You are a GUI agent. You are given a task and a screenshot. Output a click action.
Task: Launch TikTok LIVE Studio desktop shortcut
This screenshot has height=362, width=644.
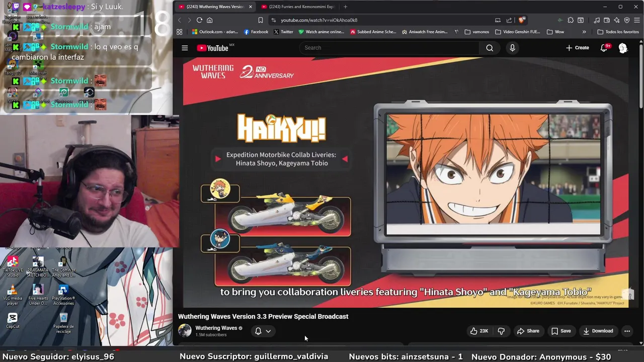tap(13, 267)
